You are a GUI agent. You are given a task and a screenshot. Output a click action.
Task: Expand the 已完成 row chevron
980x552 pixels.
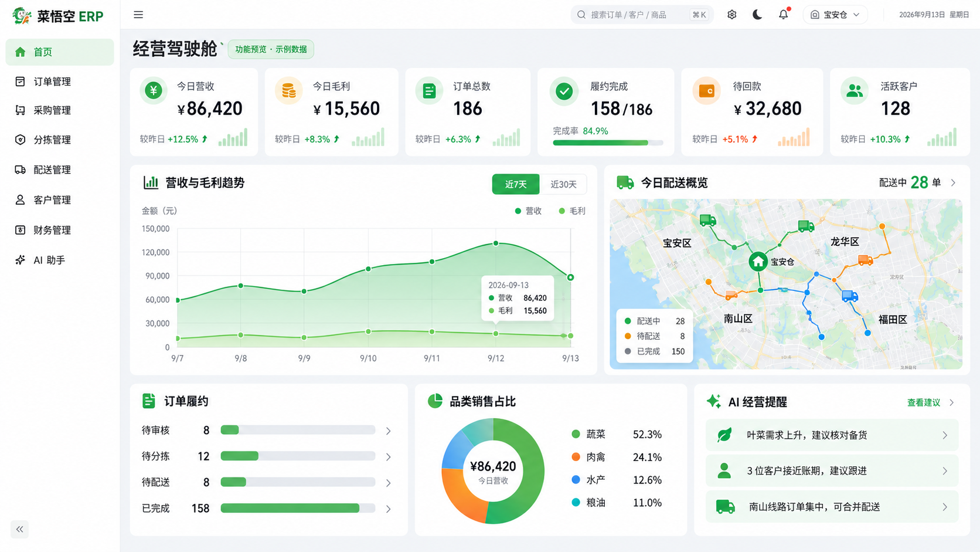(x=388, y=509)
